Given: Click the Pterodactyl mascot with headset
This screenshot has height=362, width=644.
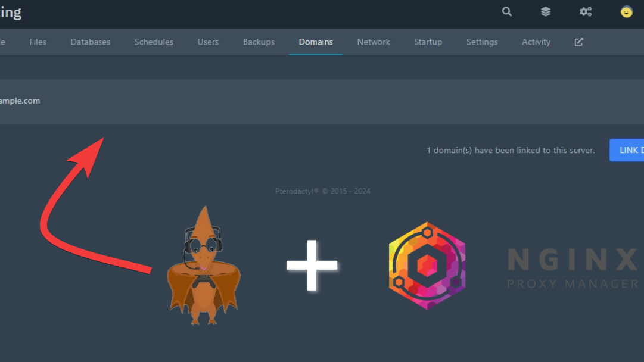Looking at the screenshot, I should click(203, 268).
